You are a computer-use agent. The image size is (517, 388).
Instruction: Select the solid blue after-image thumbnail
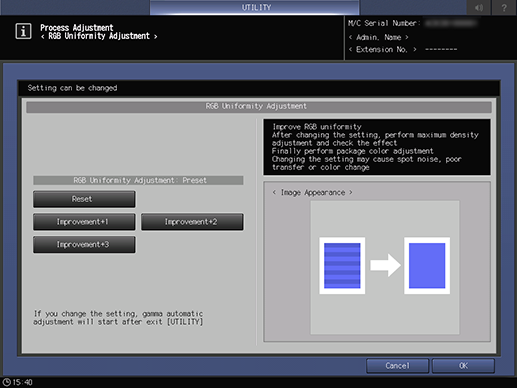point(427,266)
